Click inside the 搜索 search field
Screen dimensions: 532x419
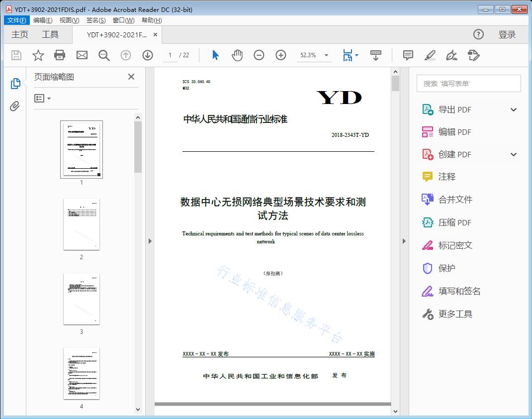coord(467,83)
